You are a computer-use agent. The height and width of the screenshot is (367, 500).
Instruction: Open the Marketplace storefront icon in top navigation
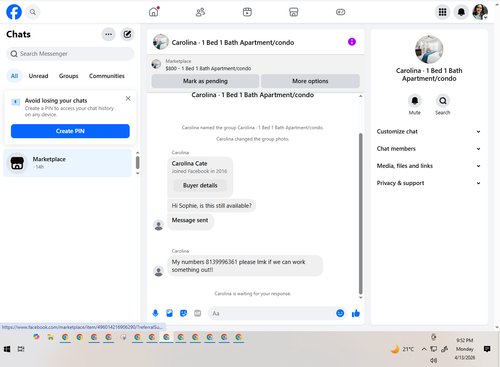[x=294, y=12]
